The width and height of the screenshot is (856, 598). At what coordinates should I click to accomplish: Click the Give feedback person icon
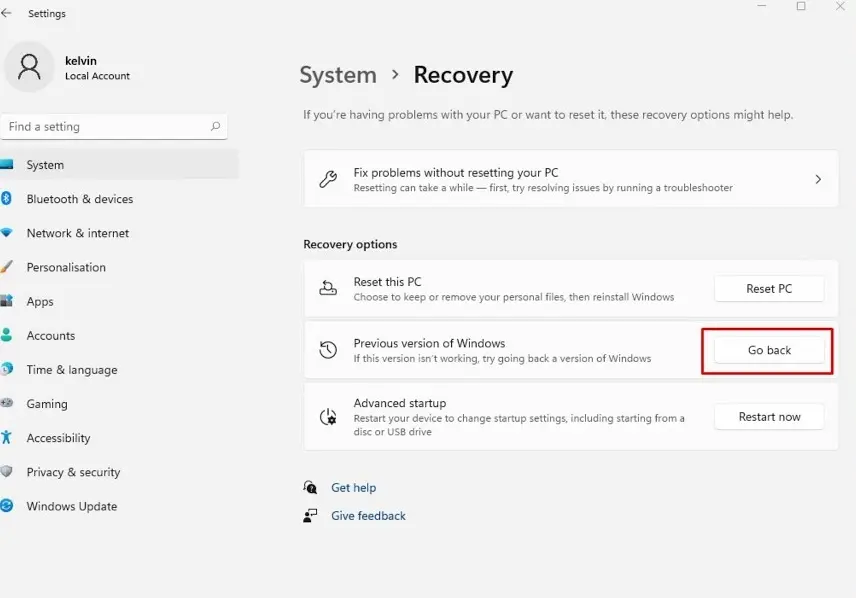point(310,515)
